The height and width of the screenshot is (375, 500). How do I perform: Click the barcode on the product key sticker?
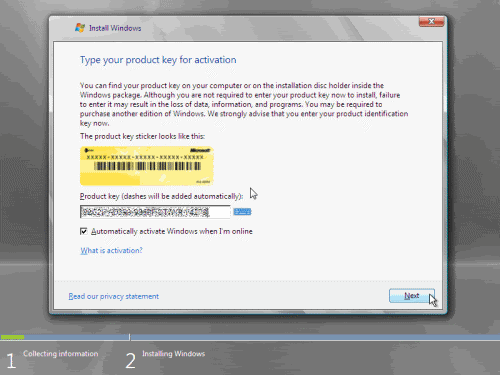click(x=147, y=166)
